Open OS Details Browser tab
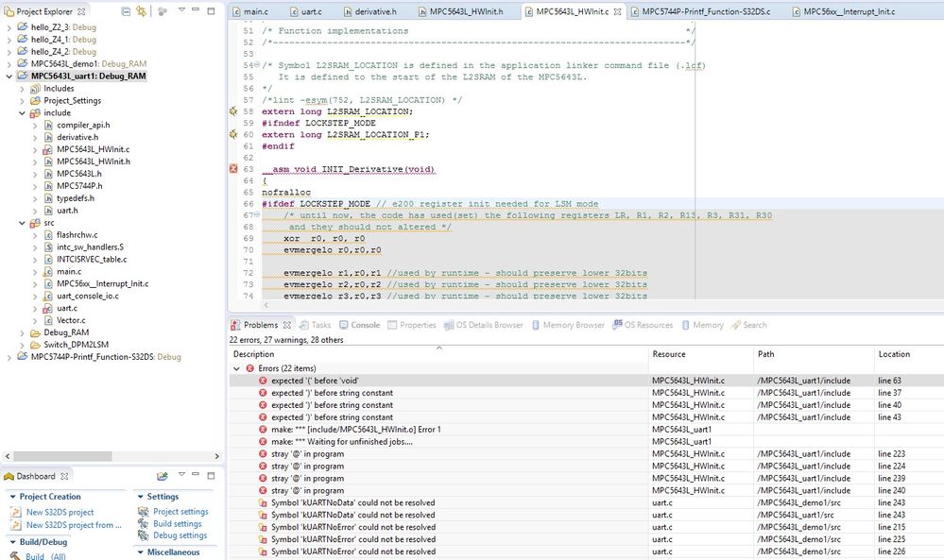 coord(484,325)
